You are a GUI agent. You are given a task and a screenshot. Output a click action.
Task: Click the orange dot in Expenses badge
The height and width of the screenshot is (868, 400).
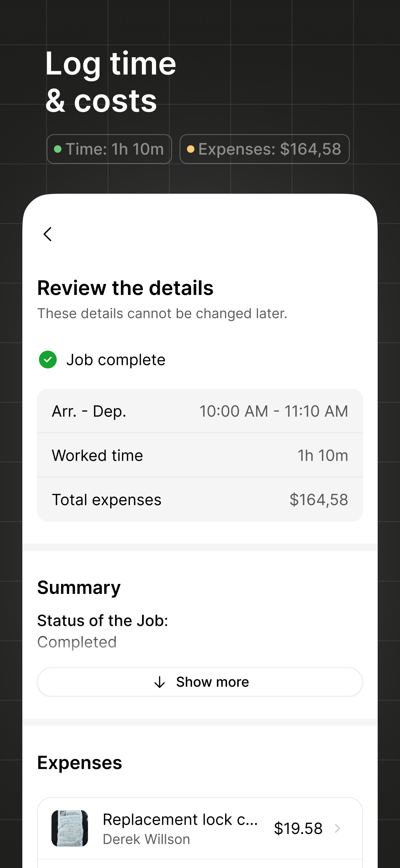[191, 149]
